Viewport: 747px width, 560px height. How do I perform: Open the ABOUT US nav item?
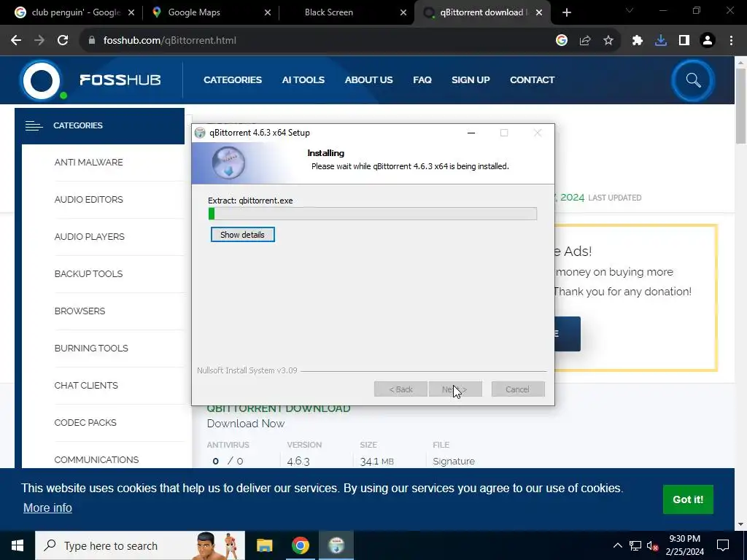pyautogui.click(x=368, y=80)
